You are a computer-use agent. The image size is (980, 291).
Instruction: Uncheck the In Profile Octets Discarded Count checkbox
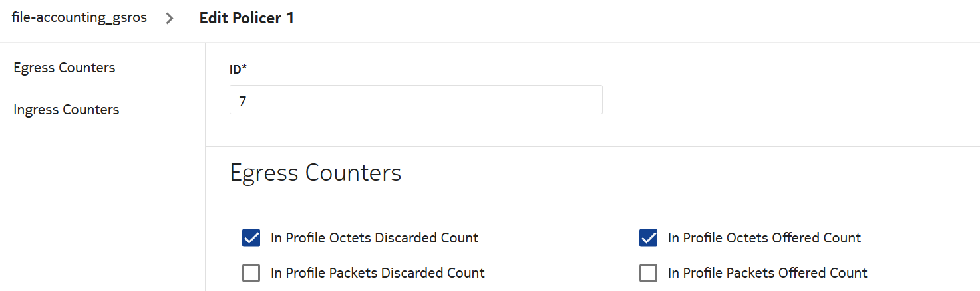(251, 238)
